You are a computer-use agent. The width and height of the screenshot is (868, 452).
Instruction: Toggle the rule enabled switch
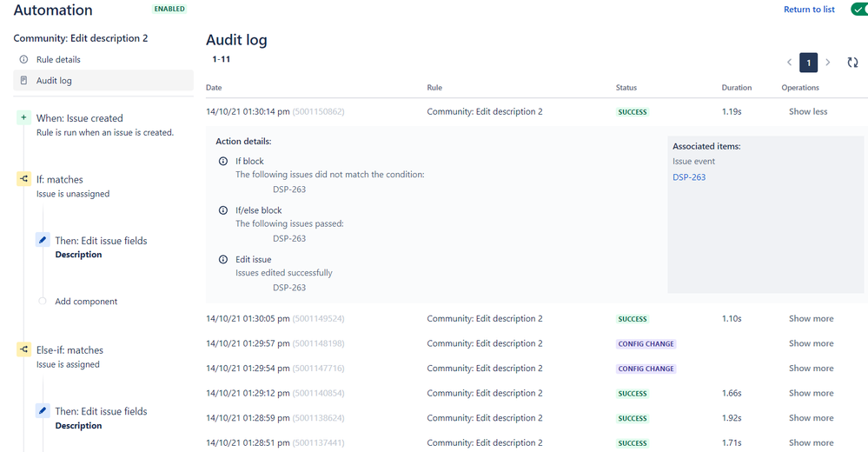point(859,10)
